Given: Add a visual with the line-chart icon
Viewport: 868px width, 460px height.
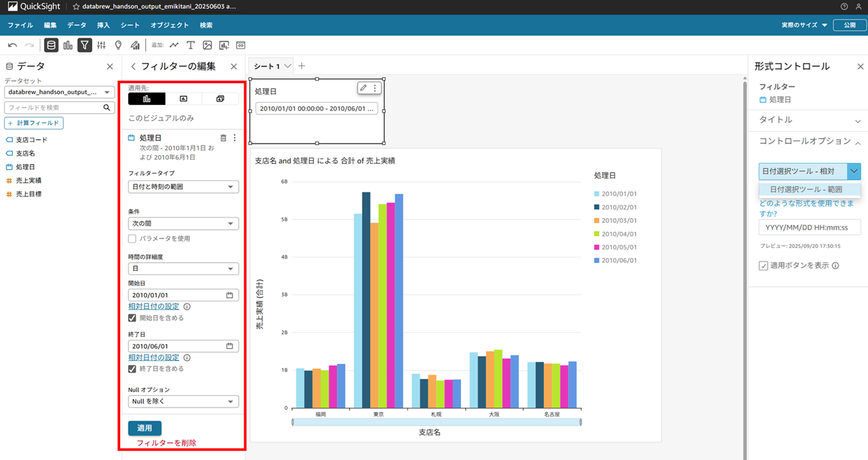Looking at the screenshot, I should pyautogui.click(x=174, y=45).
